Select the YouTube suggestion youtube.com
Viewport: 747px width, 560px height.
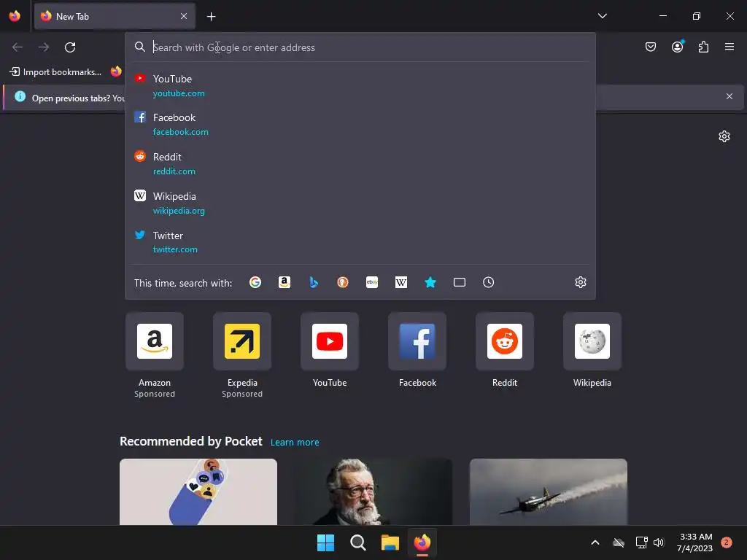tap(360, 86)
